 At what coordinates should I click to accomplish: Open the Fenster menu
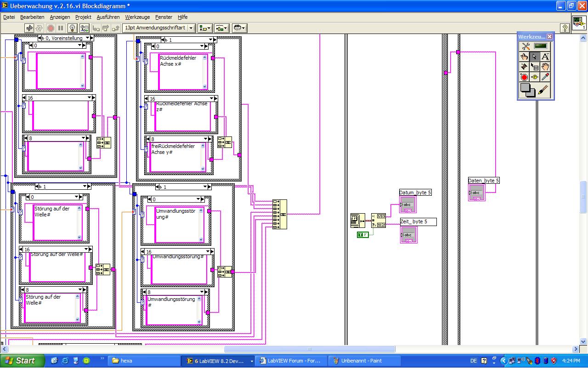pos(164,17)
